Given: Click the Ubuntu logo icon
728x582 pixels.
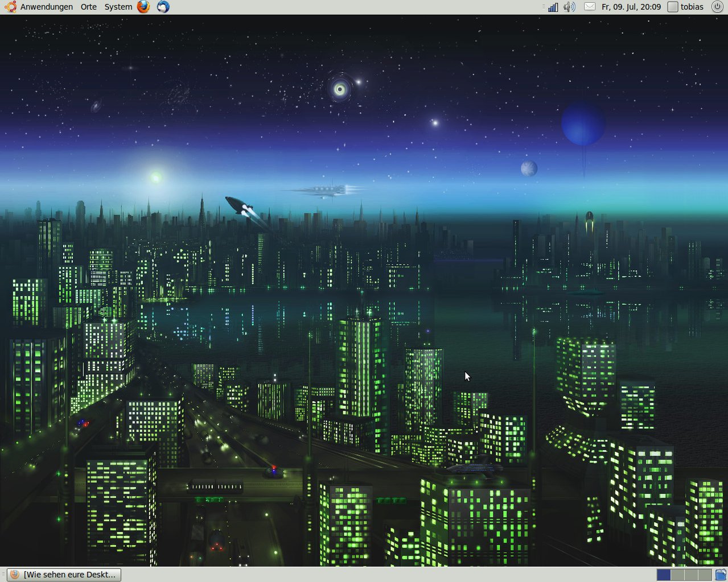Looking at the screenshot, I should click(10, 7).
